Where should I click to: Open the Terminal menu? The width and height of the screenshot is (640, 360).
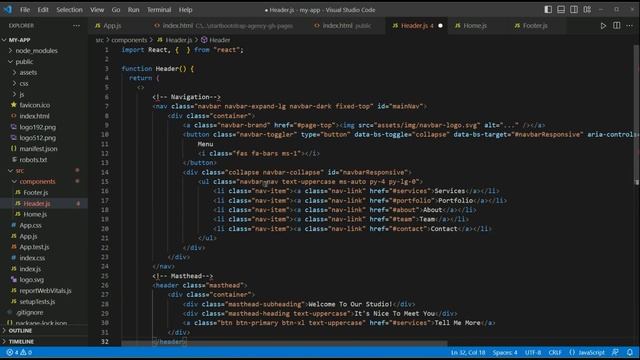[x=159, y=10]
